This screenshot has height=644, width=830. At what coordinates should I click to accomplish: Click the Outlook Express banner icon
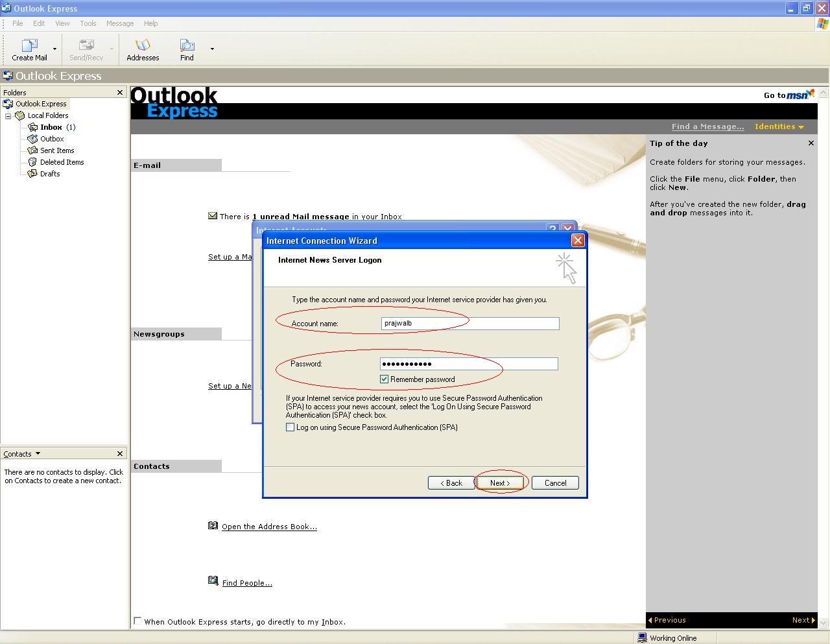8,76
